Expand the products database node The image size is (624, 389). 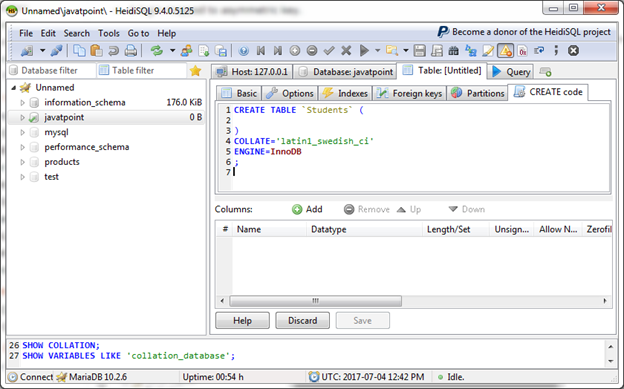pyautogui.click(x=23, y=162)
